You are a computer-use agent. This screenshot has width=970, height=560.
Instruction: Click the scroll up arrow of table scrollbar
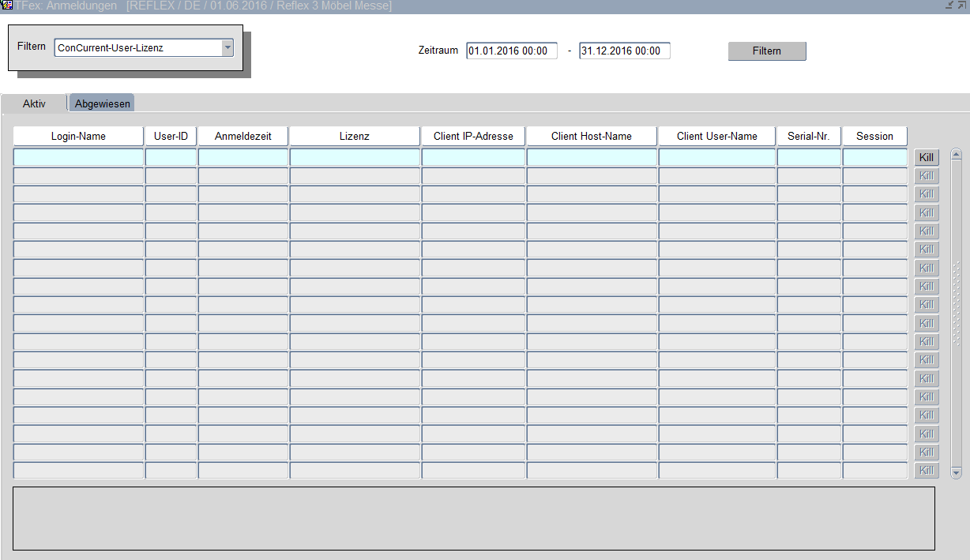[x=956, y=155]
